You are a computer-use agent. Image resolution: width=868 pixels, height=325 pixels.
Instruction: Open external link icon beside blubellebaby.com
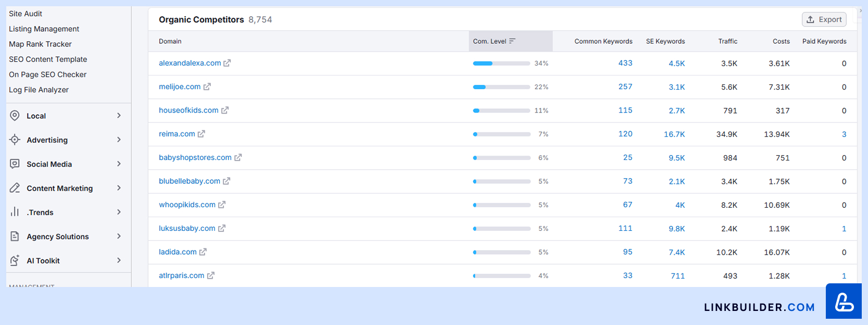227,181
